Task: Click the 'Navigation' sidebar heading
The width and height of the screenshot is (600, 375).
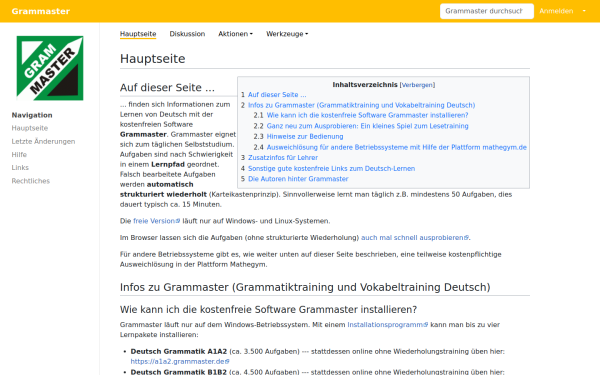Action: tap(32, 115)
